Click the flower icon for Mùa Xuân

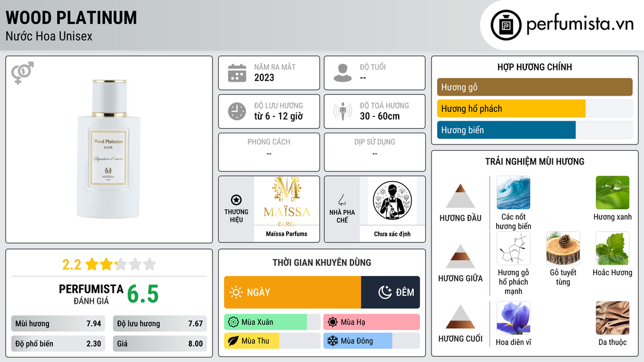tap(233, 322)
